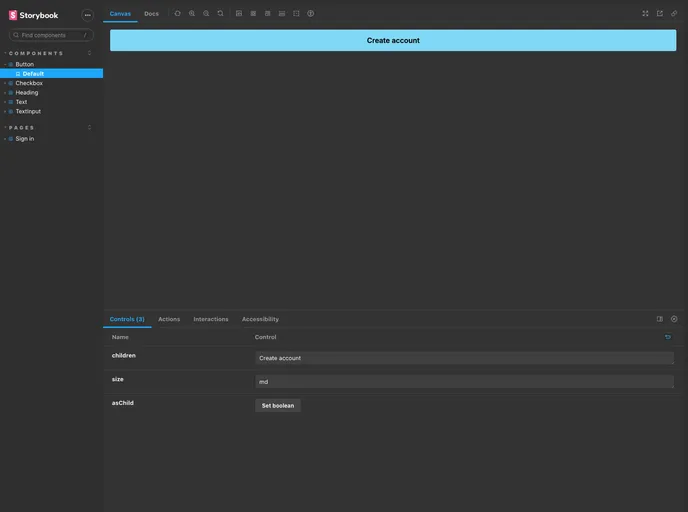The width and height of the screenshot is (688, 512).
Task: Open the viewport size toolbar icon
Action: [267, 14]
